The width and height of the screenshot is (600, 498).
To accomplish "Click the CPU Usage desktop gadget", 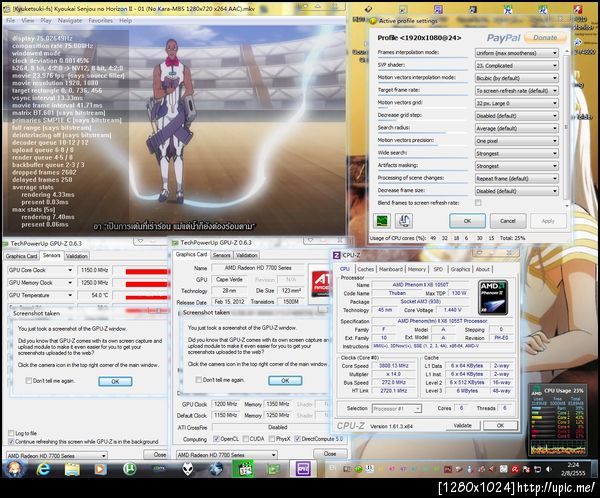I will click(x=558, y=421).
